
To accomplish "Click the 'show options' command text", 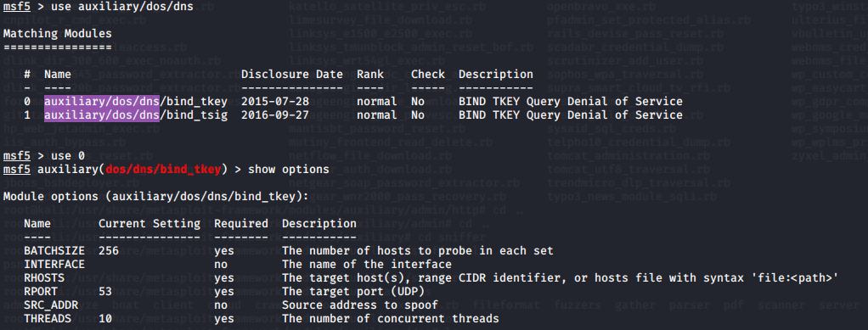I will (289, 169).
